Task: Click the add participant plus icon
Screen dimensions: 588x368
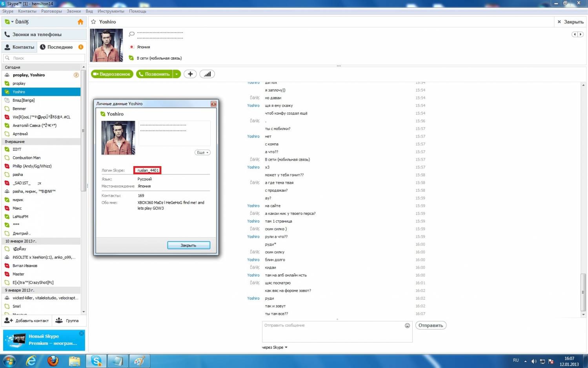Action: click(x=190, y=74)
